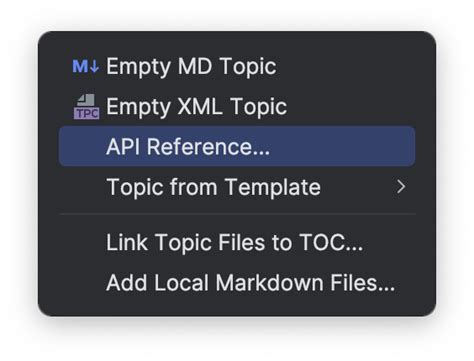The height and width of the screenshot is (361, 474).
Task: Choose Link Topic Files to TOC…
Action: 237,242
